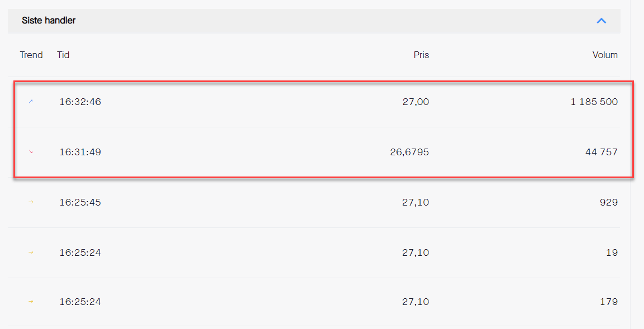Sort by the Pris column header
644x329 pixels.
pyautogui.click(x=421, y=55)
